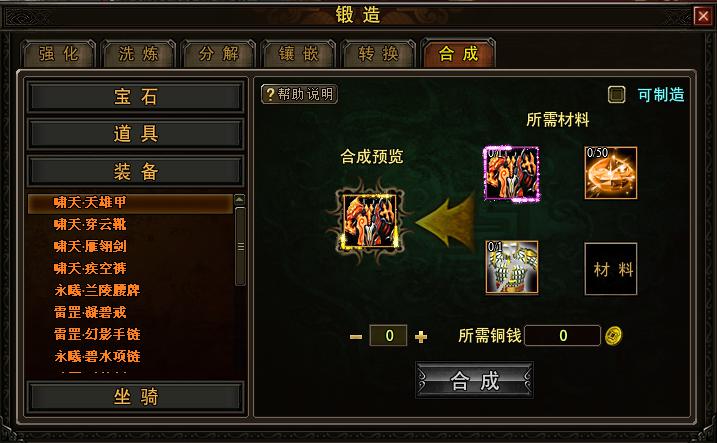Click the 合成预览 result armor icon
Screen dimensions: 717x443
tap(369, 221)
